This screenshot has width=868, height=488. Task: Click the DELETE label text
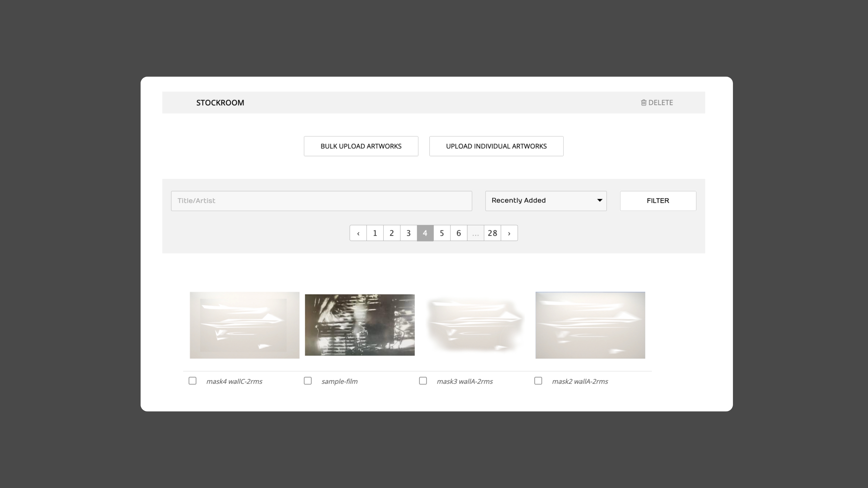pyautogui.click(x=660, y=103)
